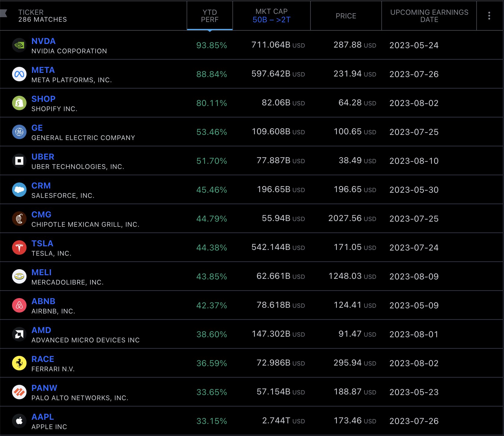
Task: Sort by the PRICE column header
Action: 346,16
